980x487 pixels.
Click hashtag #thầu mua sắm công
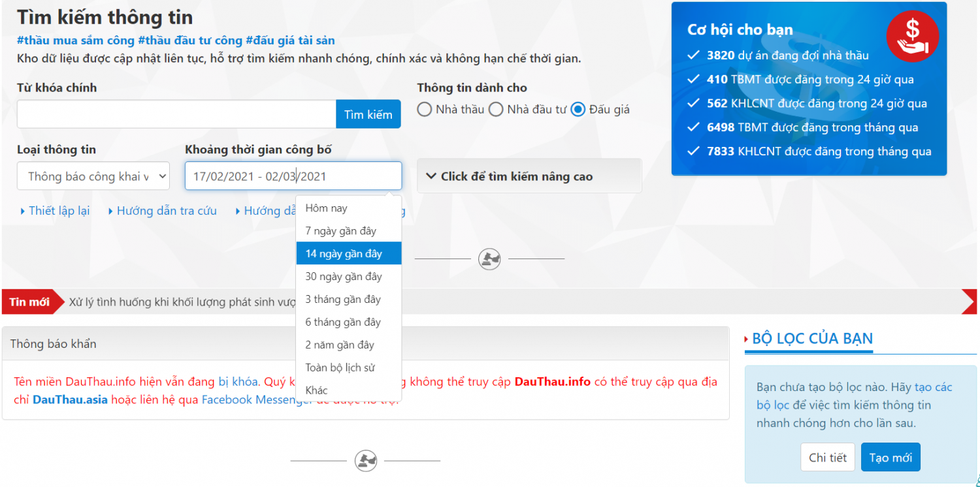[76, 40]
